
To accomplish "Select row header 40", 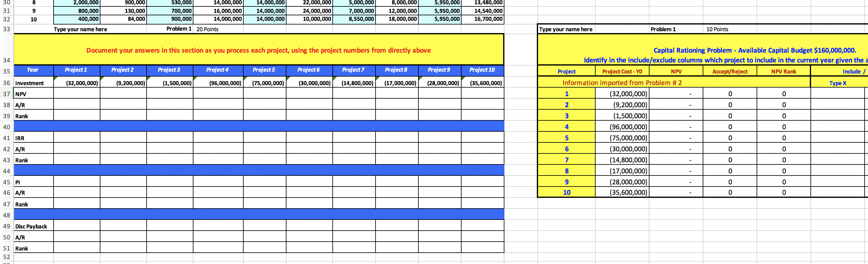I will point(6,127).
